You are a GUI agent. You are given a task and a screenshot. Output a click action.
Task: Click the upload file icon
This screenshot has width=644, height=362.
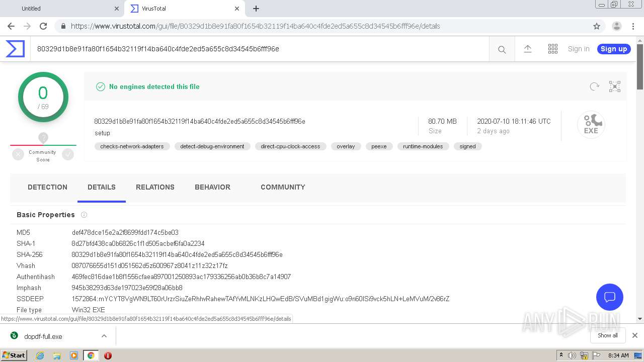coord(527,49)
